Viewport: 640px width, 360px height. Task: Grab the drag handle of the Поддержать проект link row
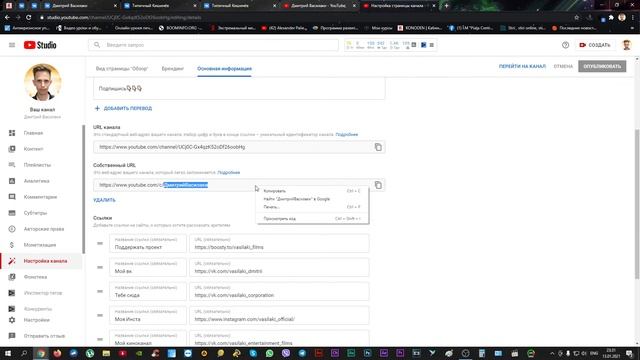(x=100, y=243)
